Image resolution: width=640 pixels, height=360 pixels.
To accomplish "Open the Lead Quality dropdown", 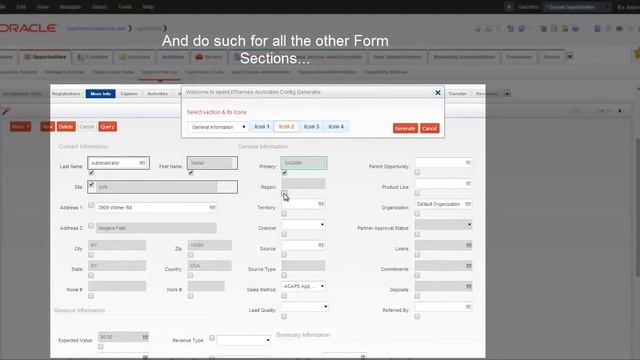I will tap(305, 307).
